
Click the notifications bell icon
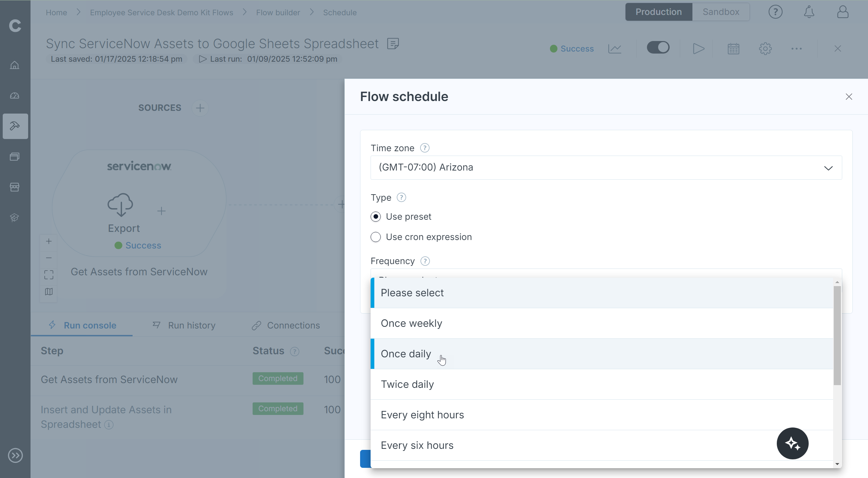pyautogui.click(x=809, y=12)
